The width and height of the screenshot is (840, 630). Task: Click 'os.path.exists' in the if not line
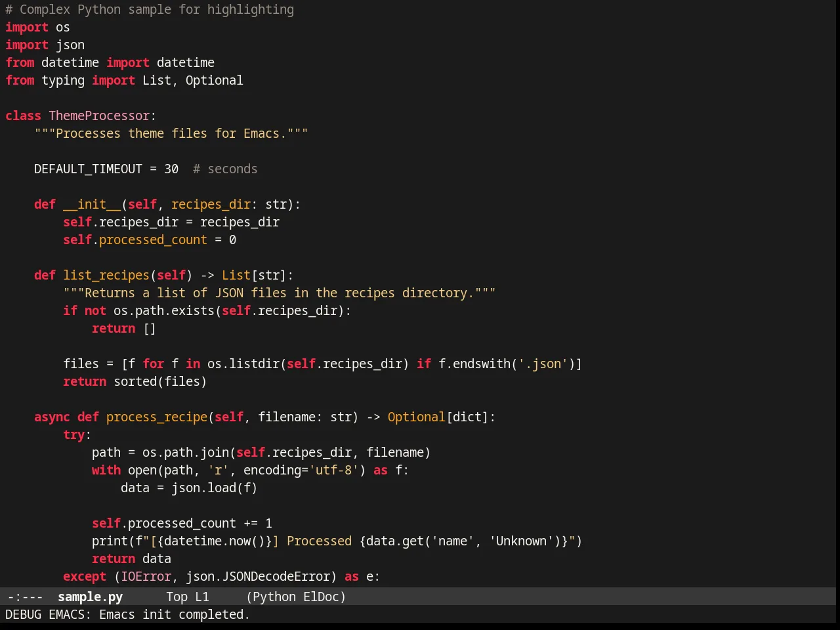coord(164,310)
